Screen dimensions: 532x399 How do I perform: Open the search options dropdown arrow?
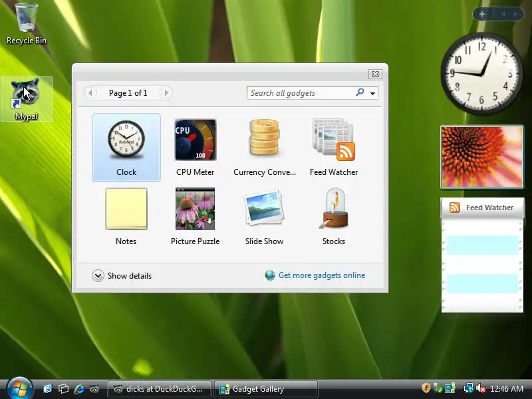point(372,93)
